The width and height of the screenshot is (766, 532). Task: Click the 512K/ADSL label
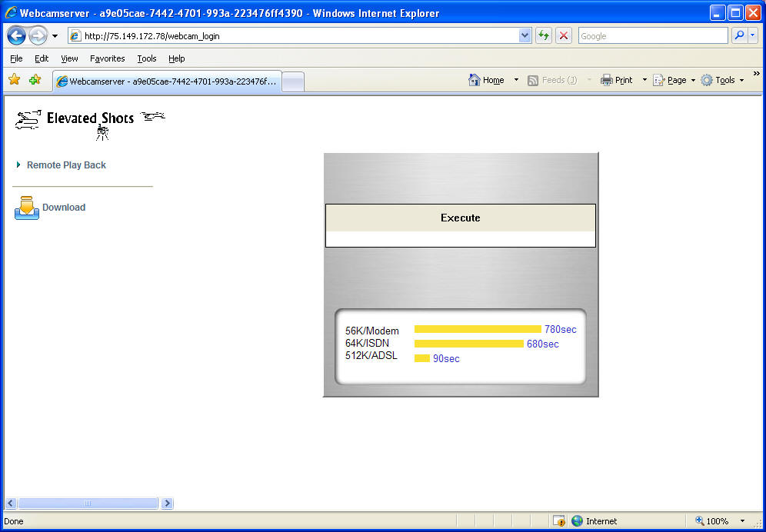coord(371,356)
